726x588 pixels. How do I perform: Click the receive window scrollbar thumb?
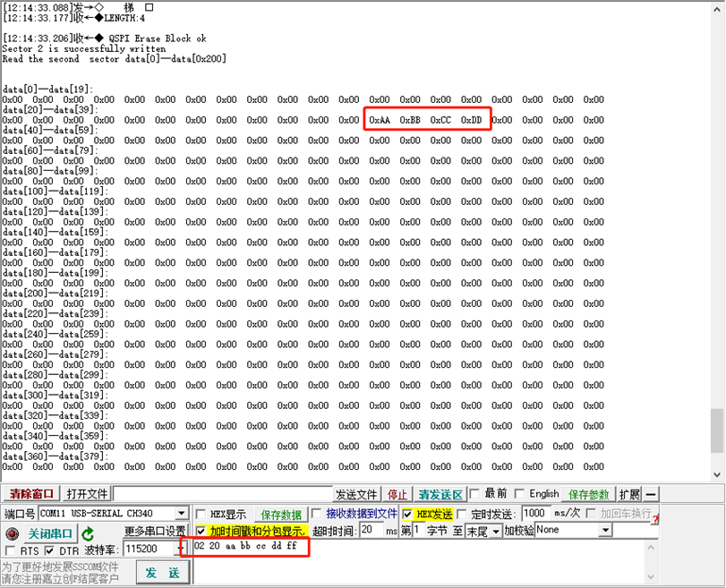click(717, 430)
